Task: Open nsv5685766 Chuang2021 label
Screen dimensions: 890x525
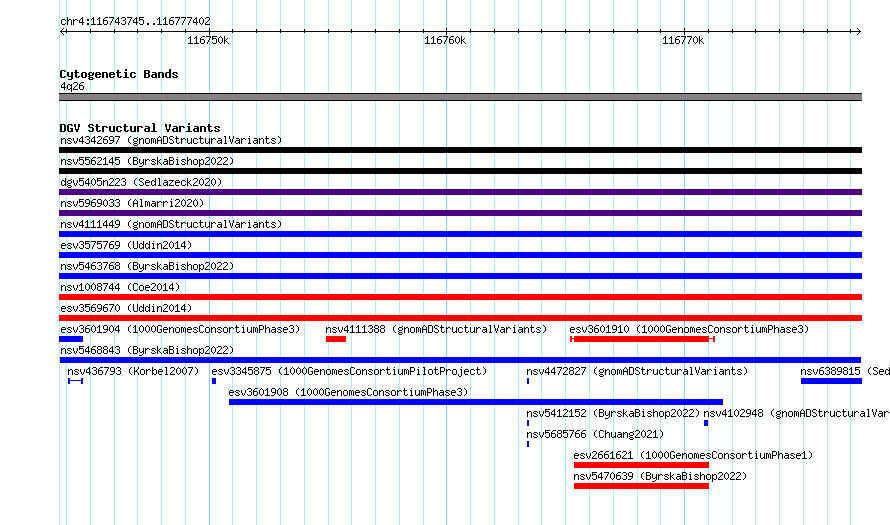Action: tap(595, 434)
